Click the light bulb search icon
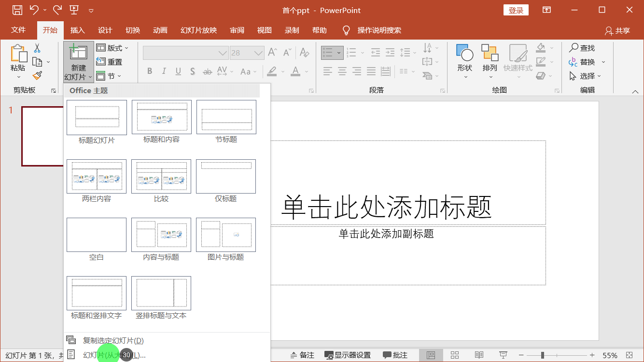The image size is (644, 362). (x=346, y=30)
